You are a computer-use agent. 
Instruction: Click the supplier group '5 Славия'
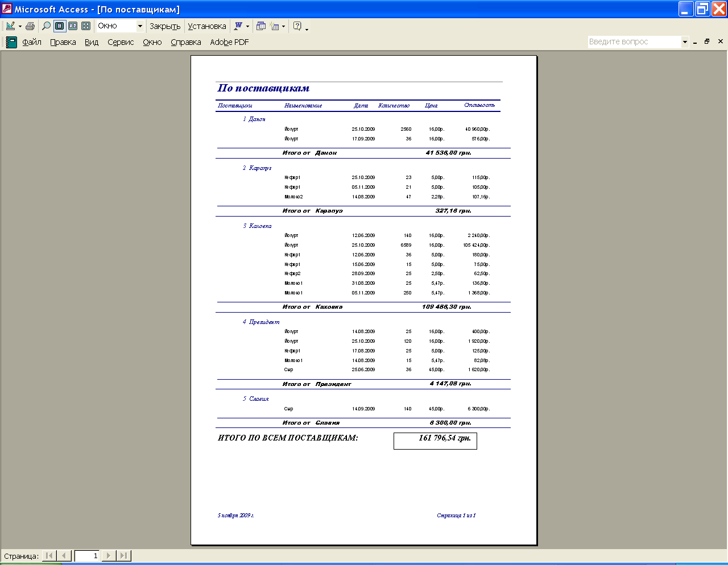[x=256, y=399]
